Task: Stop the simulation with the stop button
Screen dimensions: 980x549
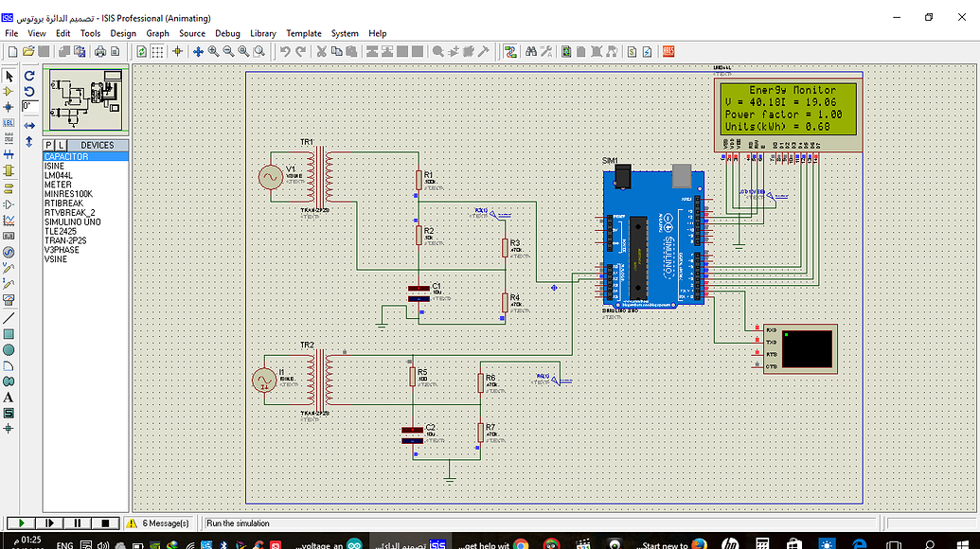Action: 106,522
